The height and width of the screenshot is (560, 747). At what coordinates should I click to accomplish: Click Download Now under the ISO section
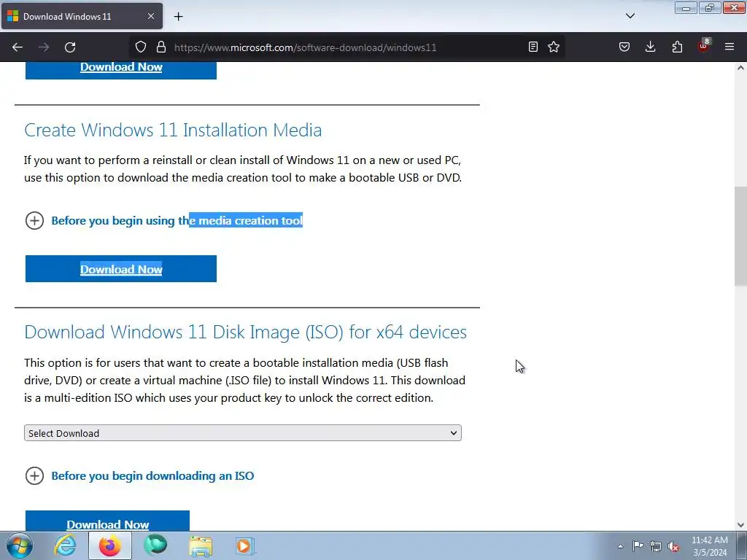108,521
